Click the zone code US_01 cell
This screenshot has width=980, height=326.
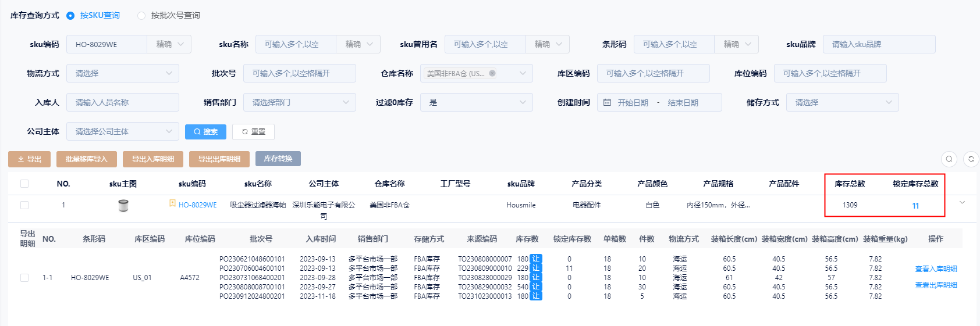(x=142, y=278)
